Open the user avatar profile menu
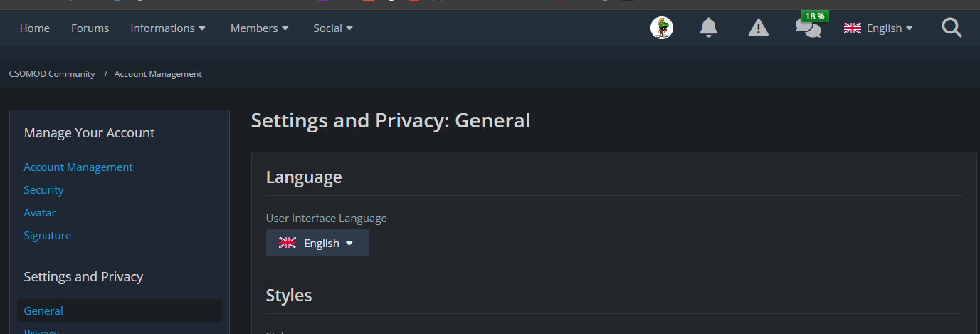 pyautogui.click(x=662, y=28)
